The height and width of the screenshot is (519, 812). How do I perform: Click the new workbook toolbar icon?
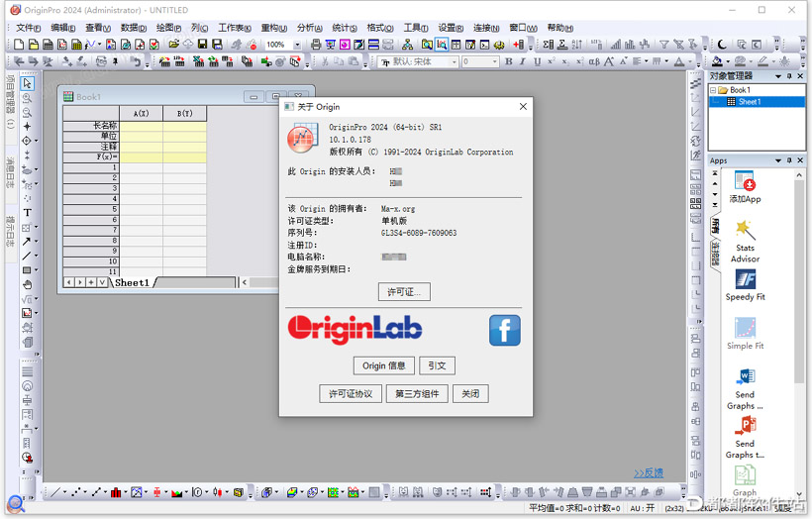(48, 45)
